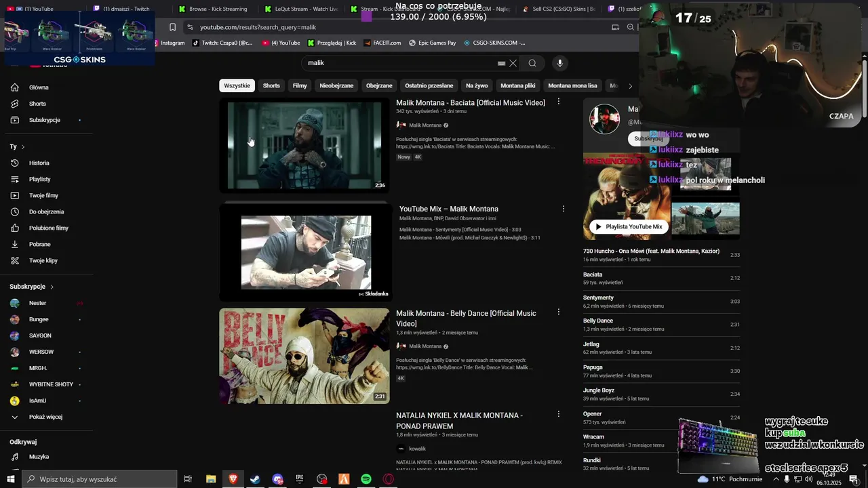Click the magnifier search button
The width and height of the screenshot is (868, 488).
532,63
